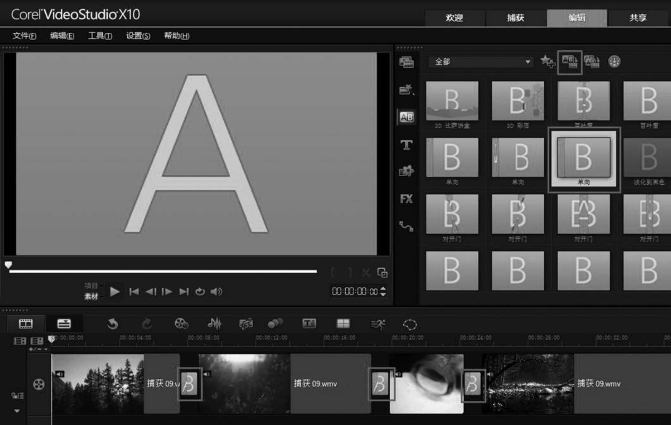671x425 pixels.
Task: Adjust timecode using up/down stepper arrows
Action: [x=383, y=291]
